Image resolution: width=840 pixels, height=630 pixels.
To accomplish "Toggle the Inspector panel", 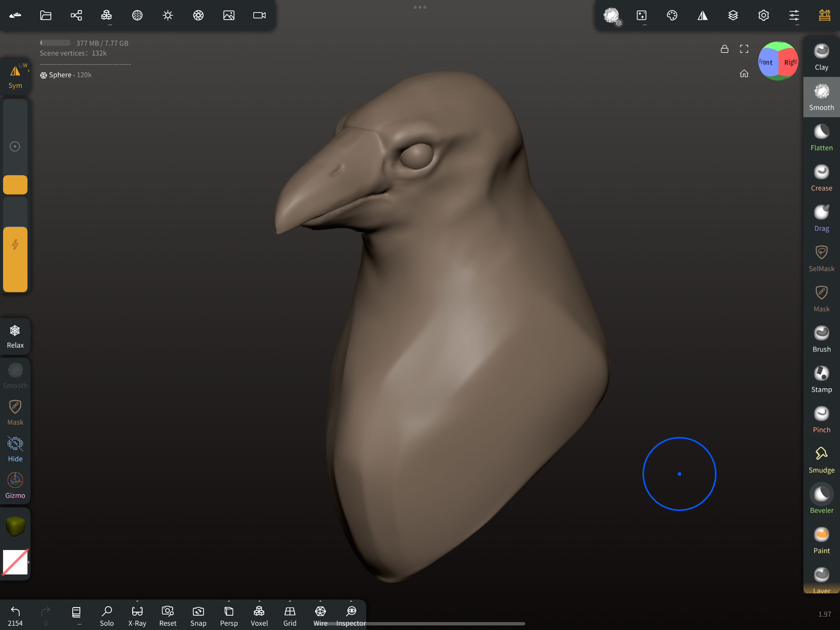I will (351, 616).
